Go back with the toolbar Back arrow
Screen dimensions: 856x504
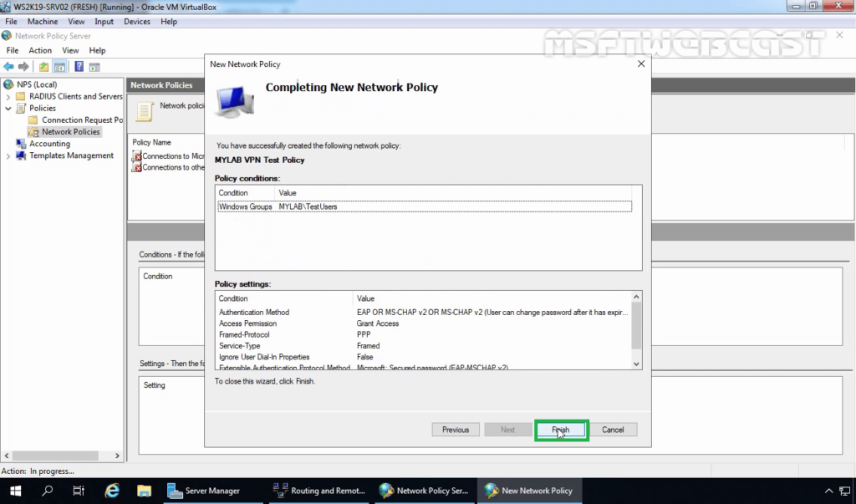[x=8, y=67]
